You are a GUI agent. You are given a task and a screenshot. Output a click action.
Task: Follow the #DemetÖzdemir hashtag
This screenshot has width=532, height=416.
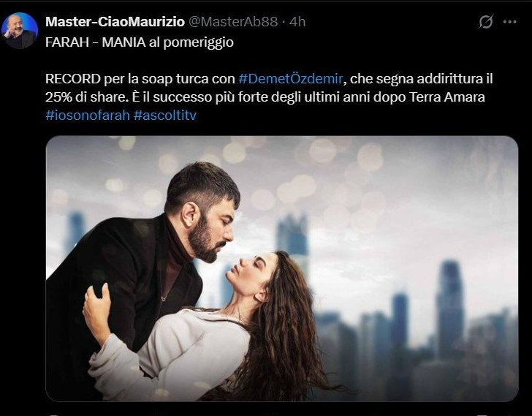[x=291, y=79]
